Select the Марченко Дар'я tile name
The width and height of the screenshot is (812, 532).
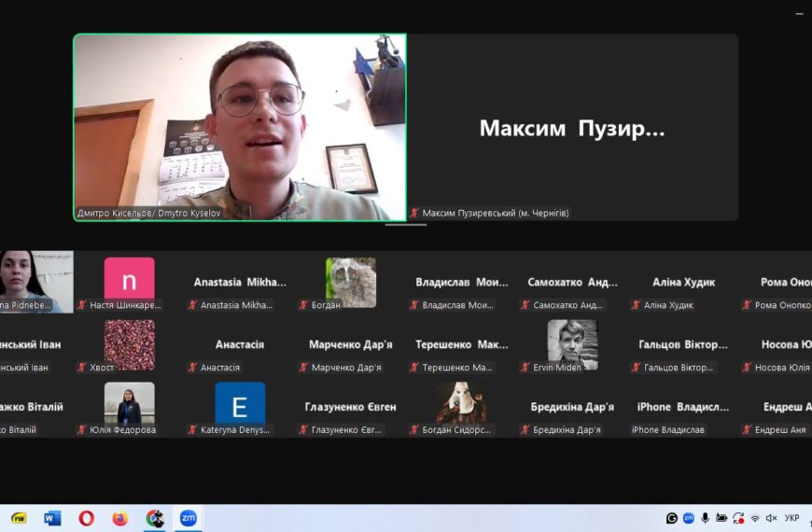click(x=351, y=344)
